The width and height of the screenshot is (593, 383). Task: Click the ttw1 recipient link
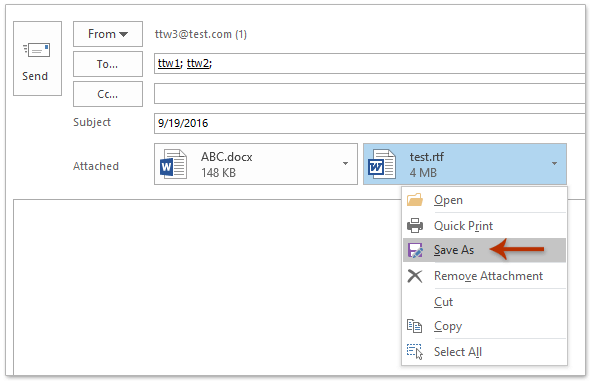pos(169,63)
